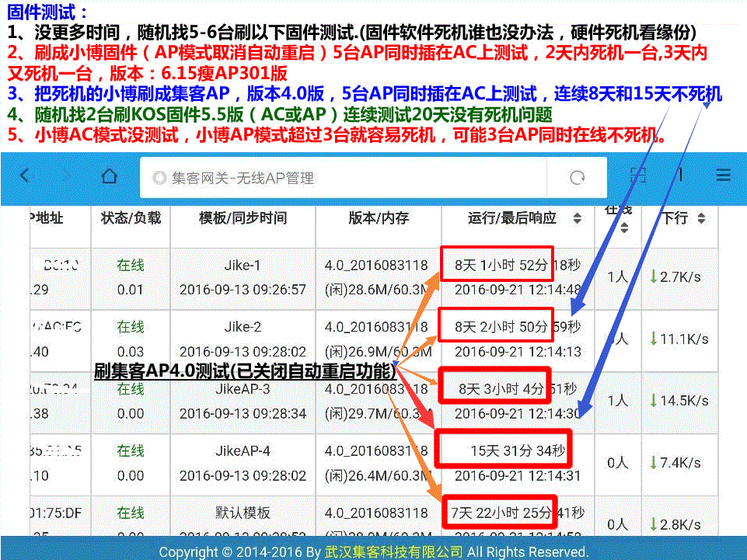Click the 在线 status of Jike-1 row
This screenshot has width=747, height=560.
(x=131, y=265)
